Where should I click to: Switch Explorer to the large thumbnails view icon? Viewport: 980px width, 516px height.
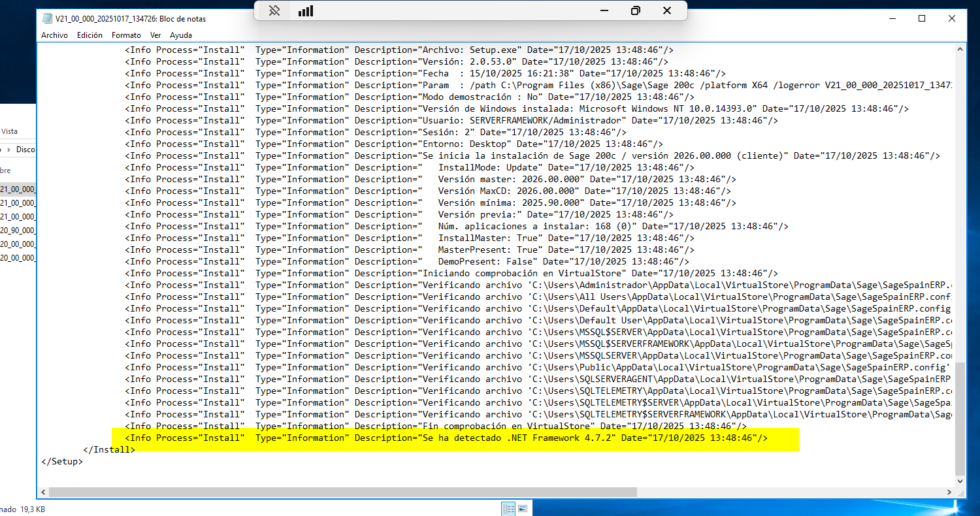[523, 509]
